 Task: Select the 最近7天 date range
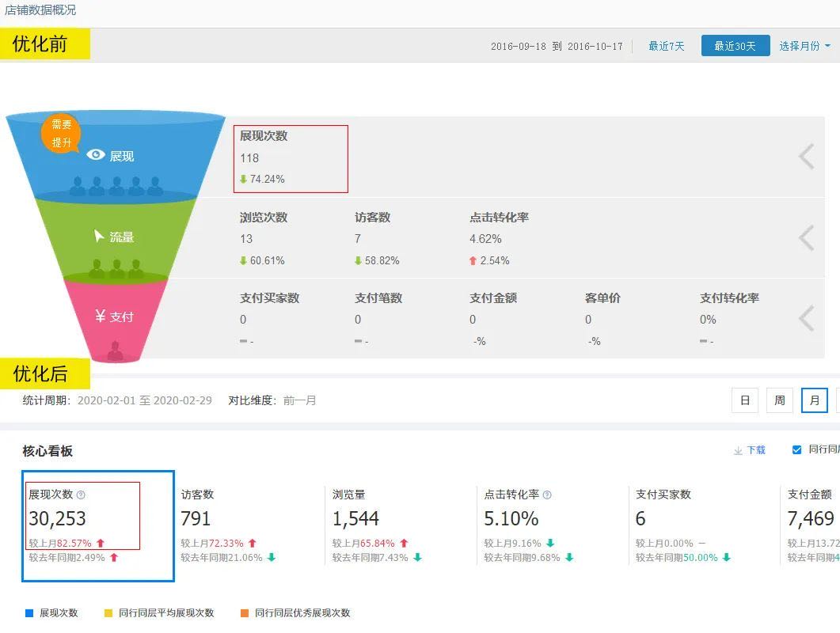(x=667, y=46)
